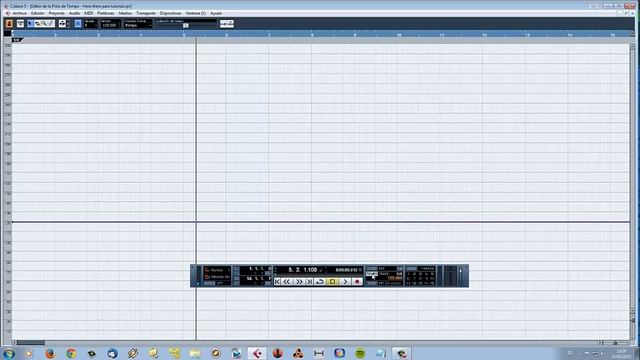The image size is (640, 360).
Task: Switch to Cubase in the taskbar
Action: point(257,353)
